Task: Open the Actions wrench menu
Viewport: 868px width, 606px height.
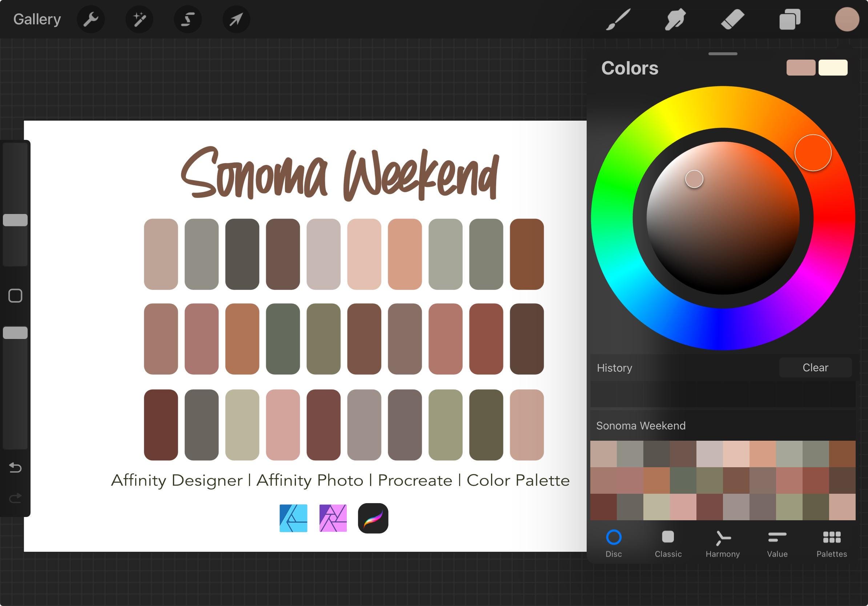Action: pyautogui.click(x=91, y=19)
